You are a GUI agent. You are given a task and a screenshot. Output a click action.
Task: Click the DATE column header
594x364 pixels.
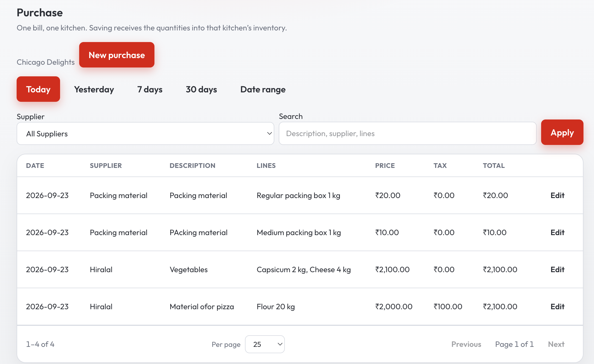click(x=35, y=165)
